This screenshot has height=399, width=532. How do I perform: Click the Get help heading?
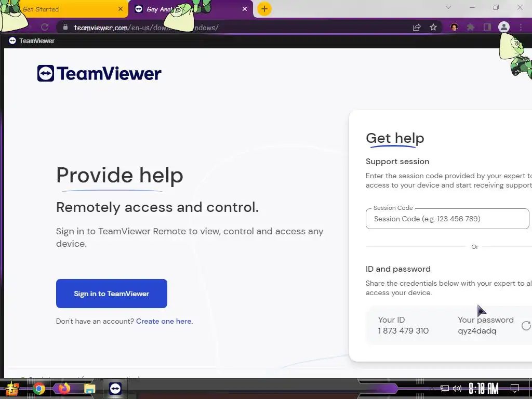click(395, 138)
